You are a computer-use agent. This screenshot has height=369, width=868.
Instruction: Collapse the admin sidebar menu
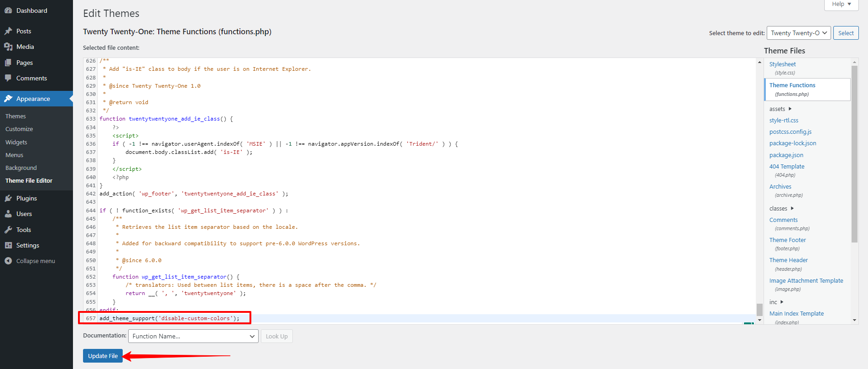tap(36, 261)
